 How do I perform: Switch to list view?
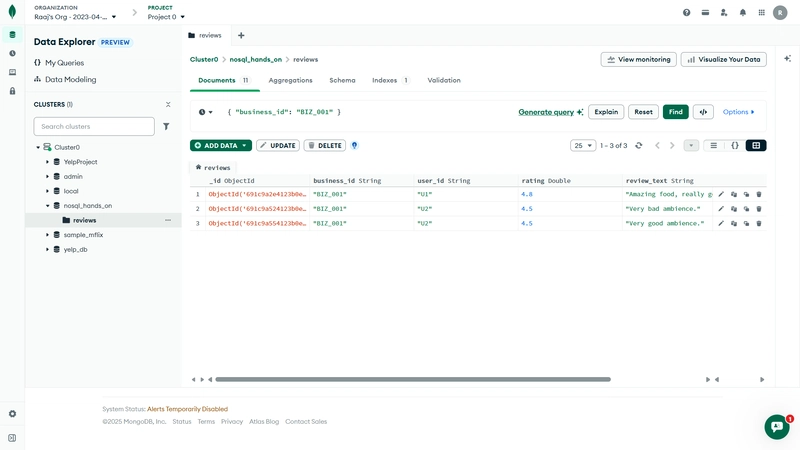pyautogui.click(x=714, y=145)
